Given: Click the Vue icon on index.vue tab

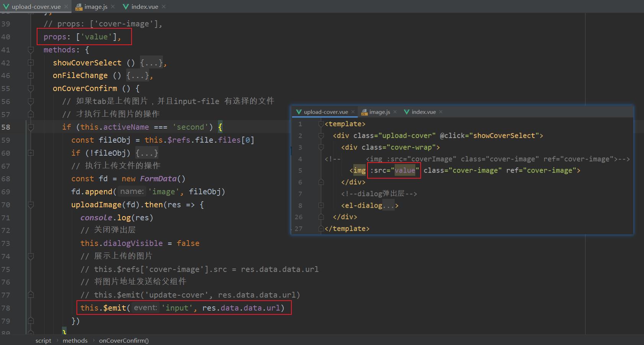Looking at the screenshot, I should 126,7.
